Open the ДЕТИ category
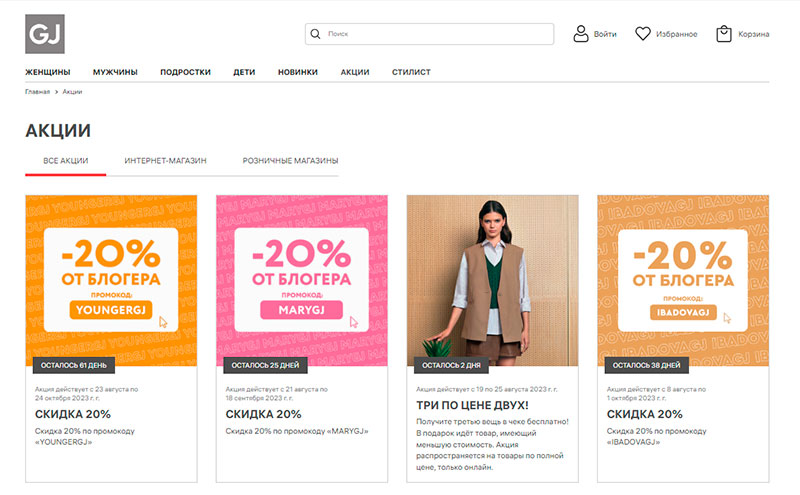This screenshot has width=800, height=495. (244, 72)
